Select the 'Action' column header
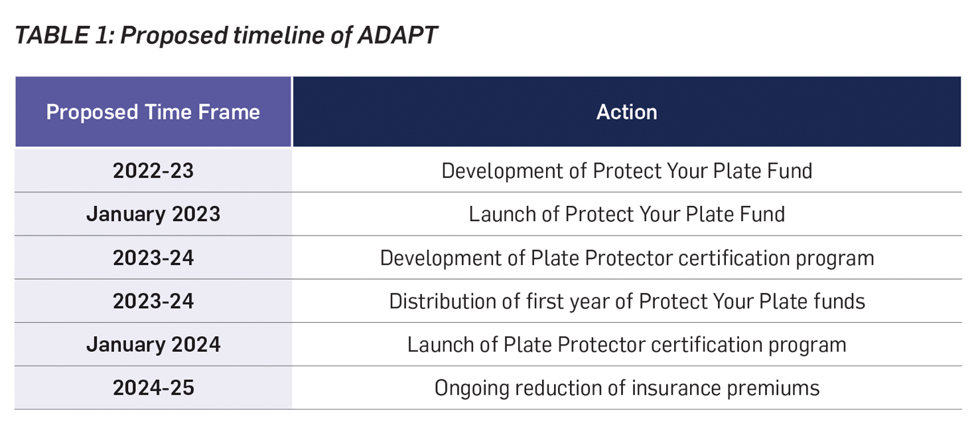Image resolution: width=980 pixels, height=439 pixels. pyautogui.click(x=626, y=112)
